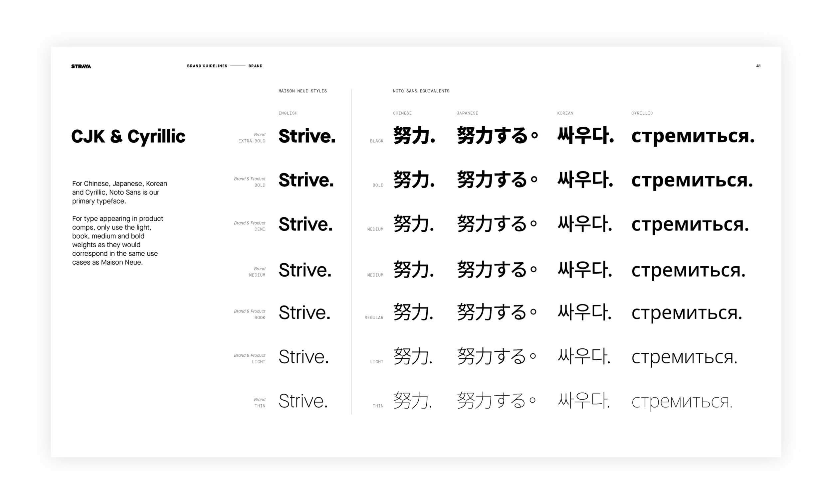Click the STRAVA logo in the header
The height and width of the screenshot is (504, 832).
[81, 66]
